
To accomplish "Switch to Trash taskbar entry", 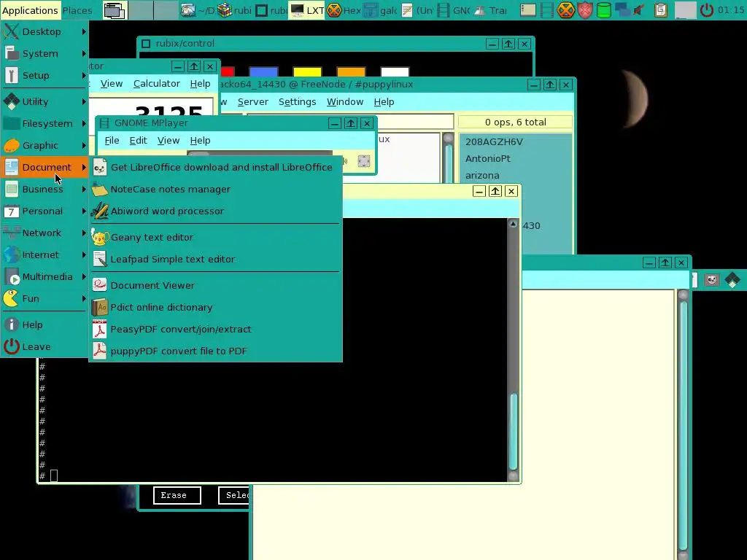I will click(489, 10).
